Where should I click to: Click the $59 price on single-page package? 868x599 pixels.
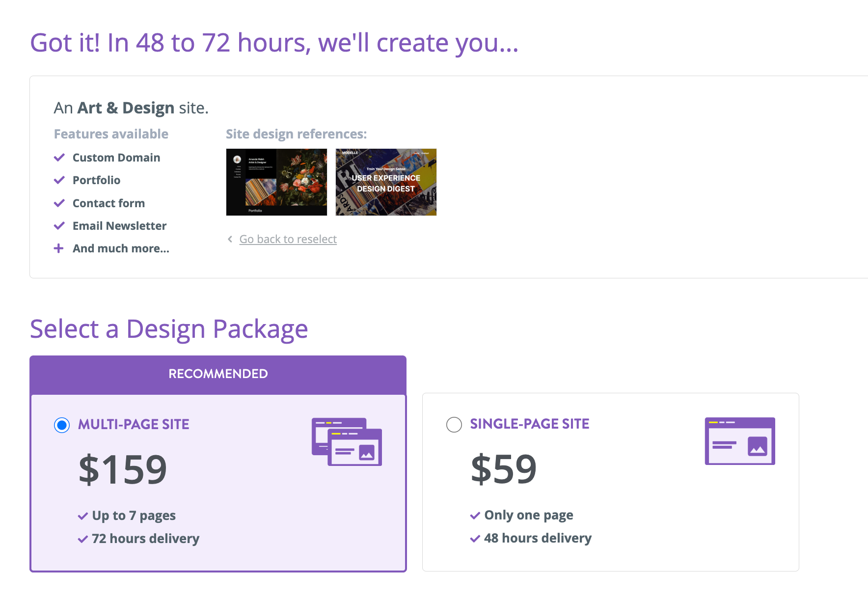[x=504, y=469]
